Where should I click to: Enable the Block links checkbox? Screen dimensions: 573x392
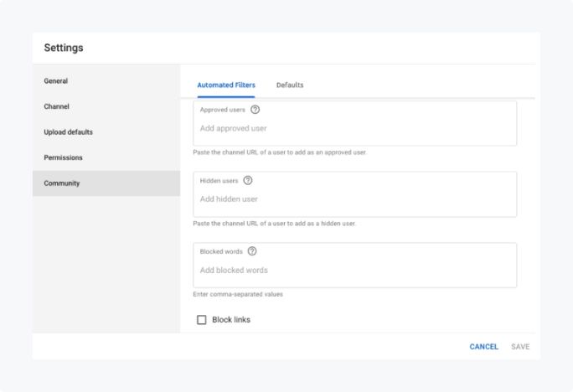201,320
